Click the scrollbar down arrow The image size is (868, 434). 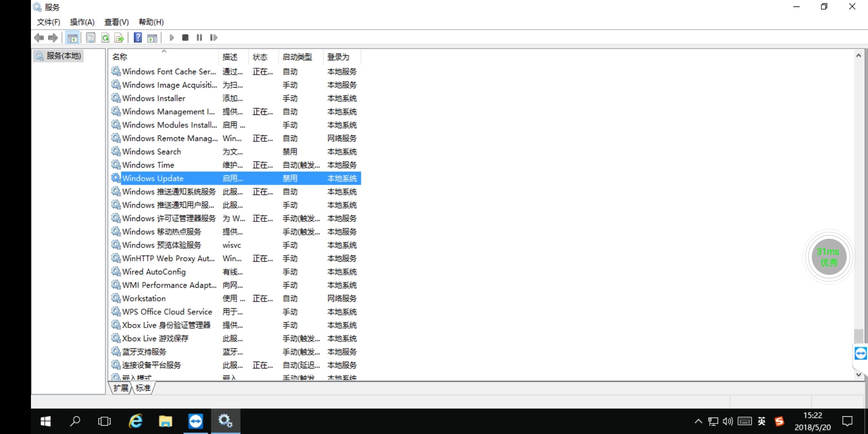(x=858, y=375)
